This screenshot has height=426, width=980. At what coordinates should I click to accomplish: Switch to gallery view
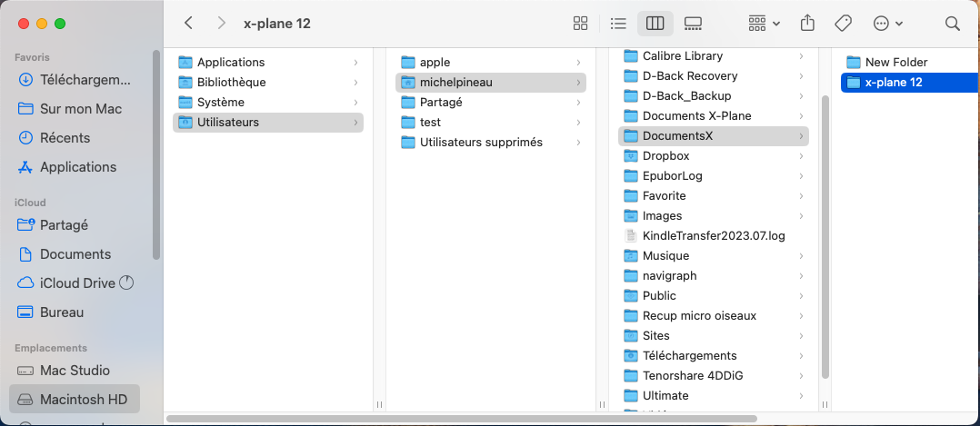(x=693, y=24)
